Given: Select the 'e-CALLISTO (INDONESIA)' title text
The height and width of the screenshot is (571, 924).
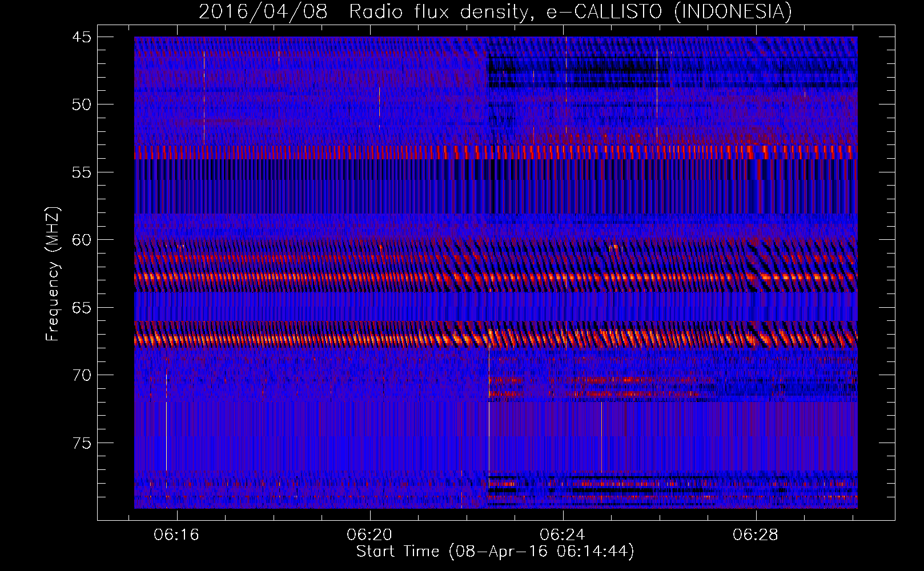Looking at the screenshot, I should tap(669, 11).
